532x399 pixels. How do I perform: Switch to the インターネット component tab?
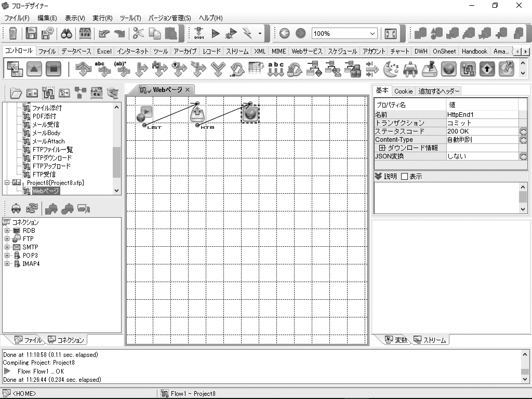tap(132, 51)
